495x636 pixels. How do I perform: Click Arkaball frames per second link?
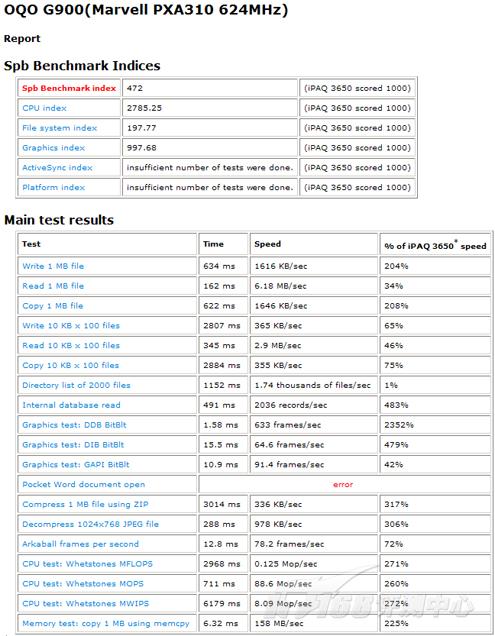click(80, 544)
